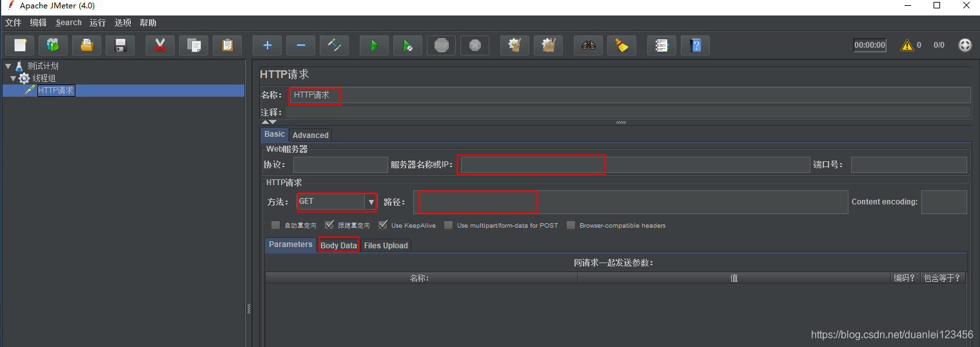
Task: Toggle the Use KeepAlive checkbox
Action: point(383,225)
